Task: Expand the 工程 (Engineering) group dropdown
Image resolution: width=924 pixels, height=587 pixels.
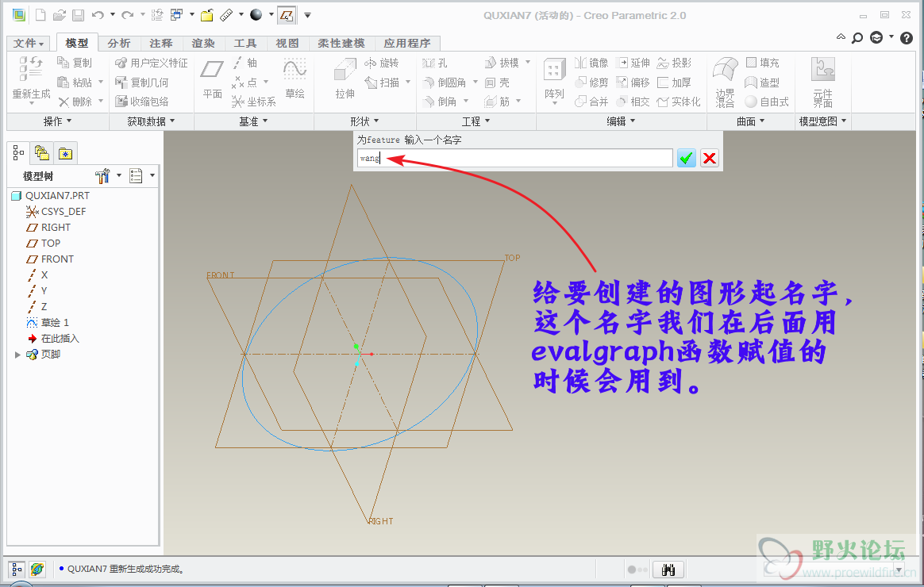Action: pos(475,121)
